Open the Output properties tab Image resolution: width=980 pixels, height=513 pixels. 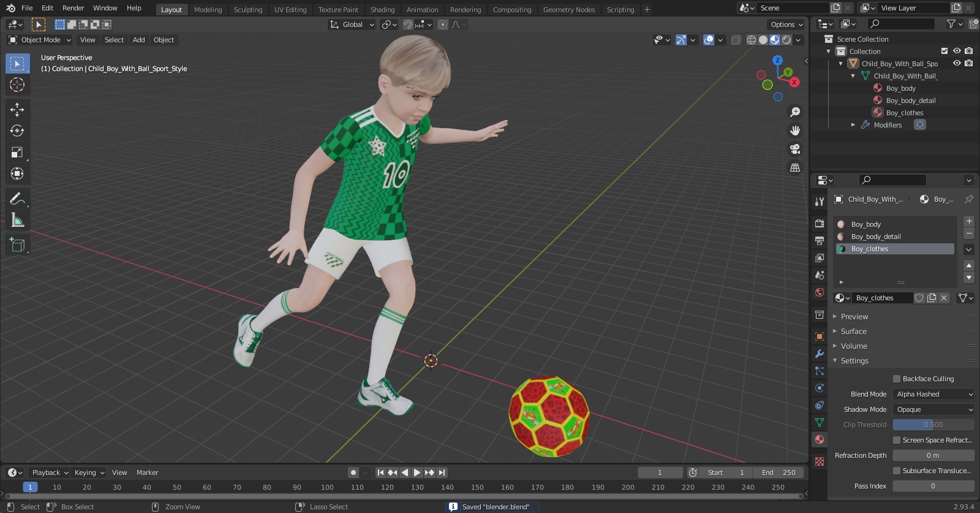[x=820, y=241]
